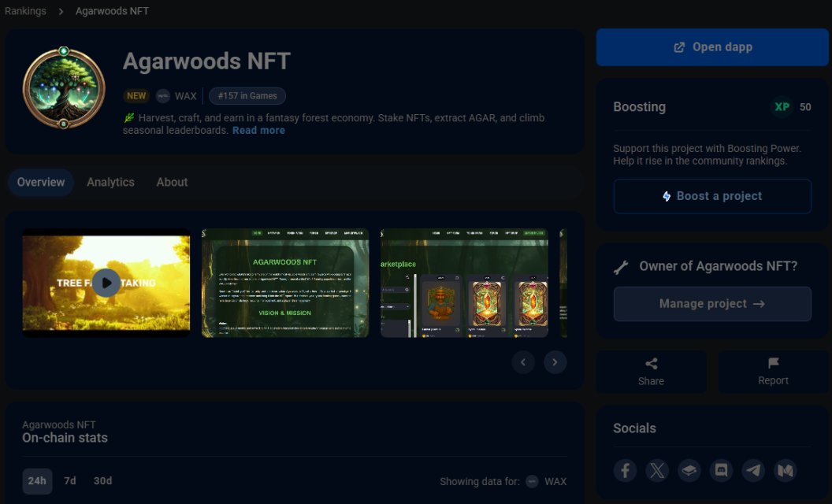Open the GitBook docs social icon
The height and width of the screenshot is (504, 832).
689,470
